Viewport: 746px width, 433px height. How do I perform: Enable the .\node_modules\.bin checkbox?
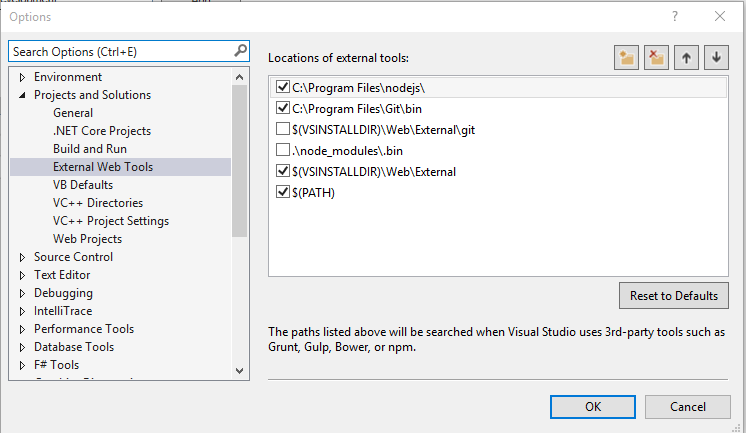pyautogui.click(x=282, y=150)
